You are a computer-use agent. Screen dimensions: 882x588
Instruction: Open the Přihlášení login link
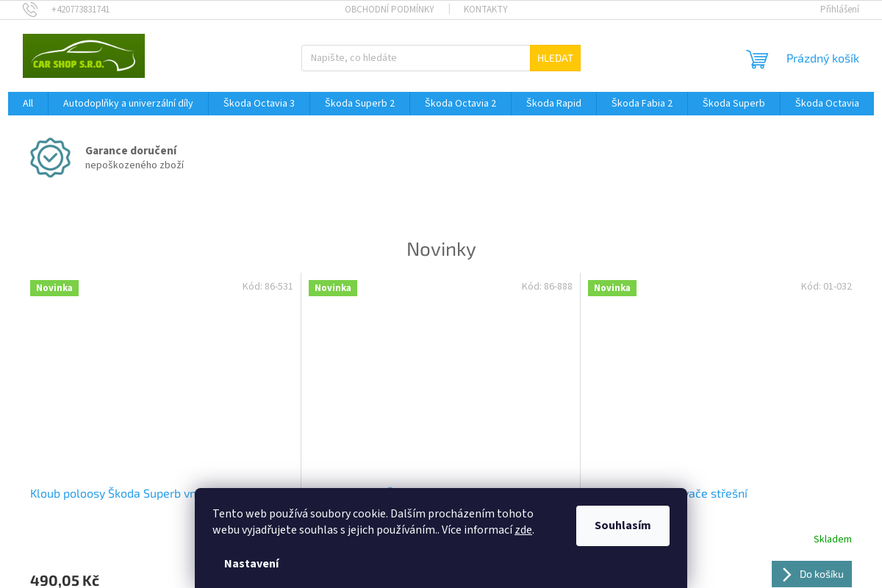coord(839,10)
